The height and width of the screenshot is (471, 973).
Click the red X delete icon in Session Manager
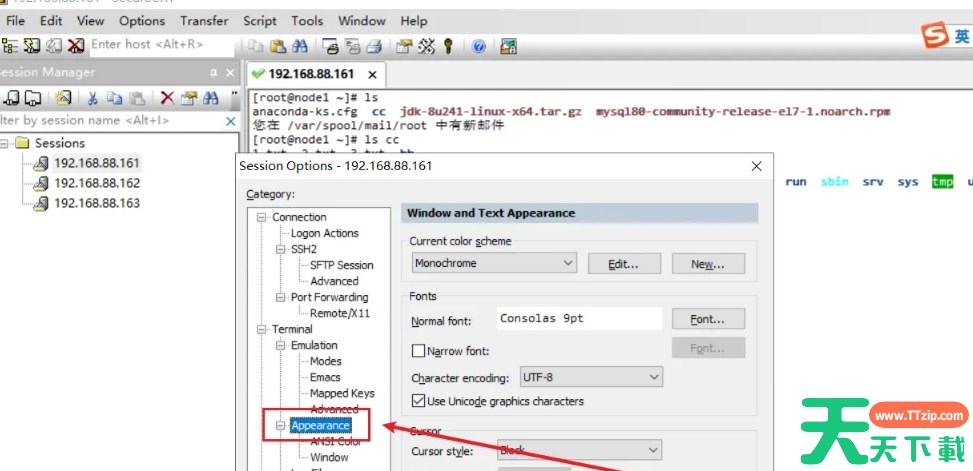[x=166, y=98]
